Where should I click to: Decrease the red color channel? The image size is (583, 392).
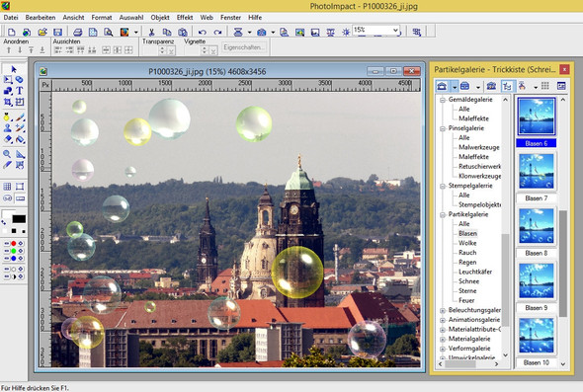tap(7, 243)
